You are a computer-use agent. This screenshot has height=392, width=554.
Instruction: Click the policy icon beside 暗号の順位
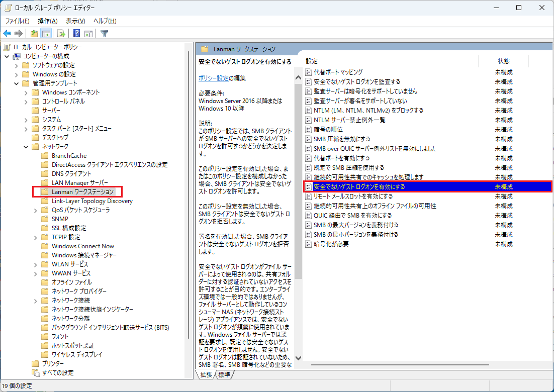(x=309, y=129)
